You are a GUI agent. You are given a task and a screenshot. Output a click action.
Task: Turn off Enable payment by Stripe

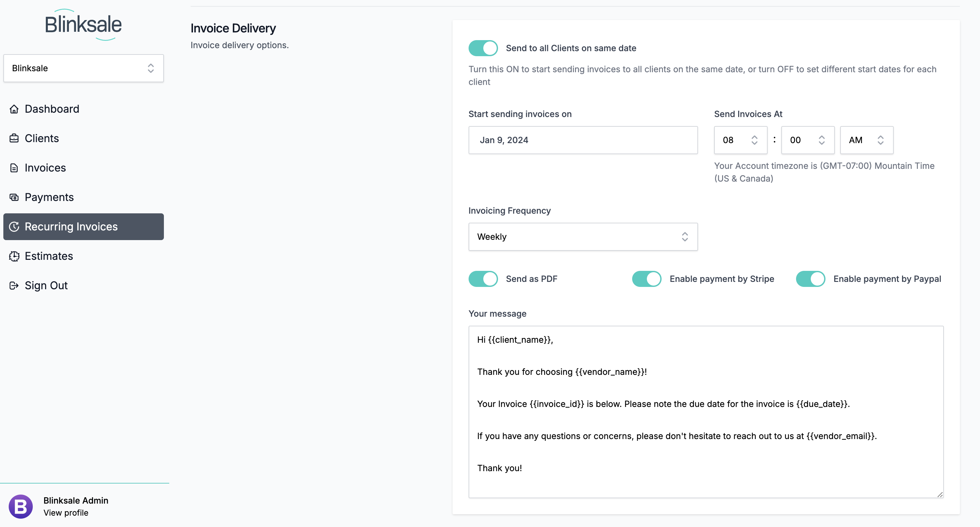pos(647,279)
